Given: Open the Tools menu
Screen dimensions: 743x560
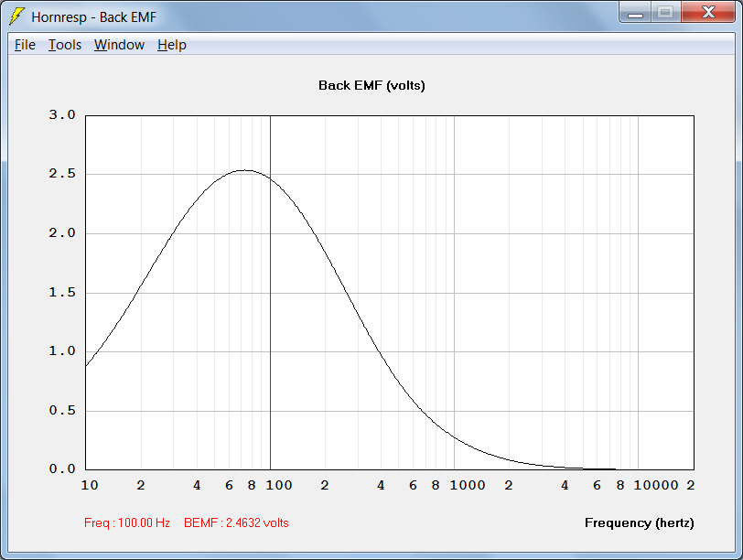Looking at the screenshot, I should [65, 45].
